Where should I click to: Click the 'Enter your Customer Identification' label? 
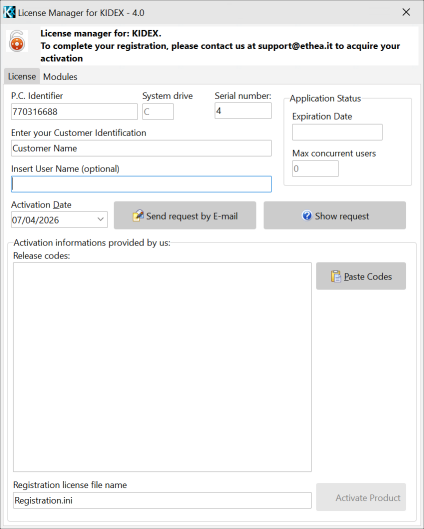click(79, 133)
